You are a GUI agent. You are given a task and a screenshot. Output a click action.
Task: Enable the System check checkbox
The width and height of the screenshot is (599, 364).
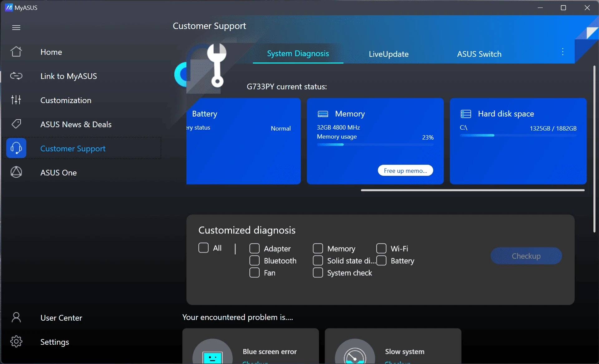click(318, 272)
